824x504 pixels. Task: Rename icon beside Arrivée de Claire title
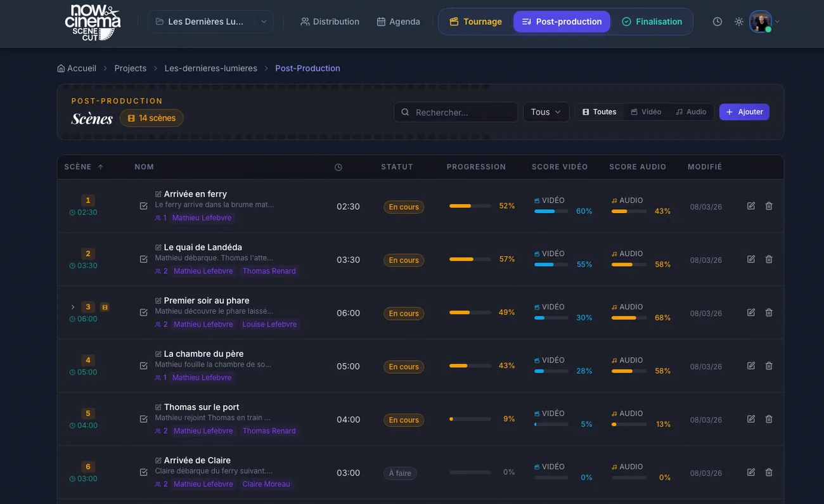pyautogui.click(x=158, y=460)
